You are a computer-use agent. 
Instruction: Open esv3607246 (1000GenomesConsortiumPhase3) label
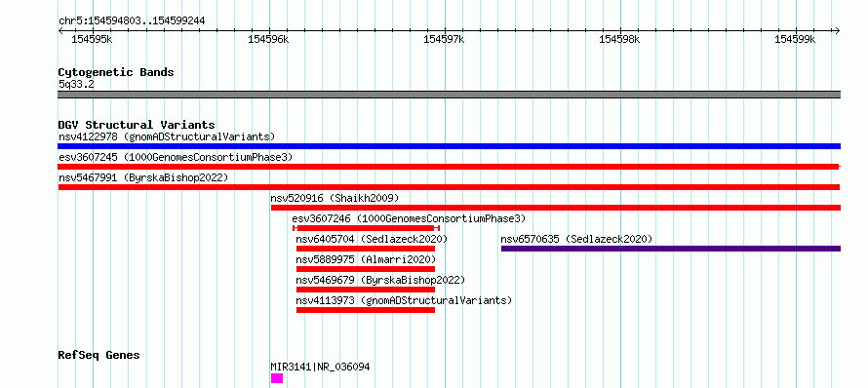point(409,218)
